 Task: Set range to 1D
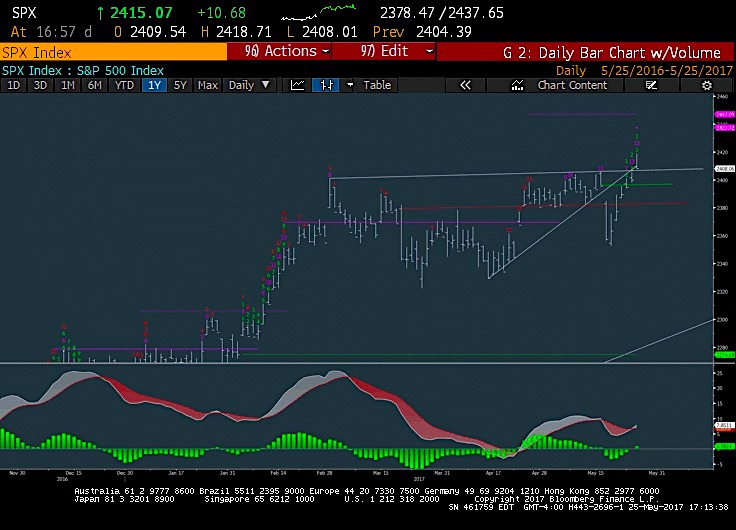[x=13, y=85]
